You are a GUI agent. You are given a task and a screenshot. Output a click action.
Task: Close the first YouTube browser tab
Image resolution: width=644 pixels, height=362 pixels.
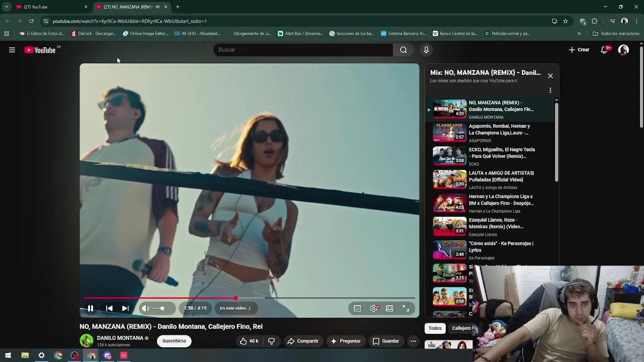pyautogui.click(x=86, y=7)
